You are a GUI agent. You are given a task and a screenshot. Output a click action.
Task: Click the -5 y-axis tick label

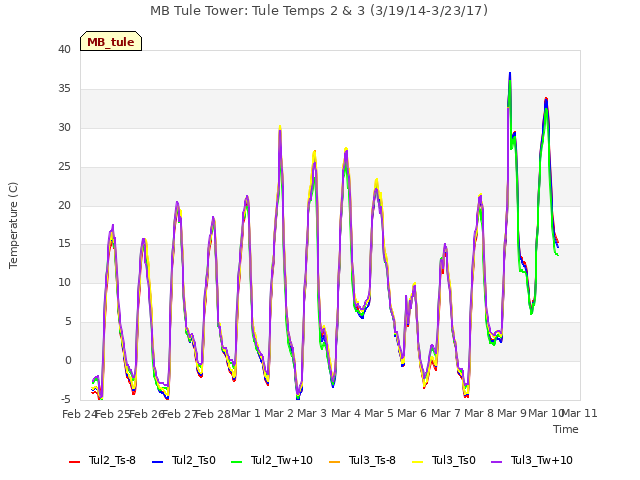(x=66, y=399)
